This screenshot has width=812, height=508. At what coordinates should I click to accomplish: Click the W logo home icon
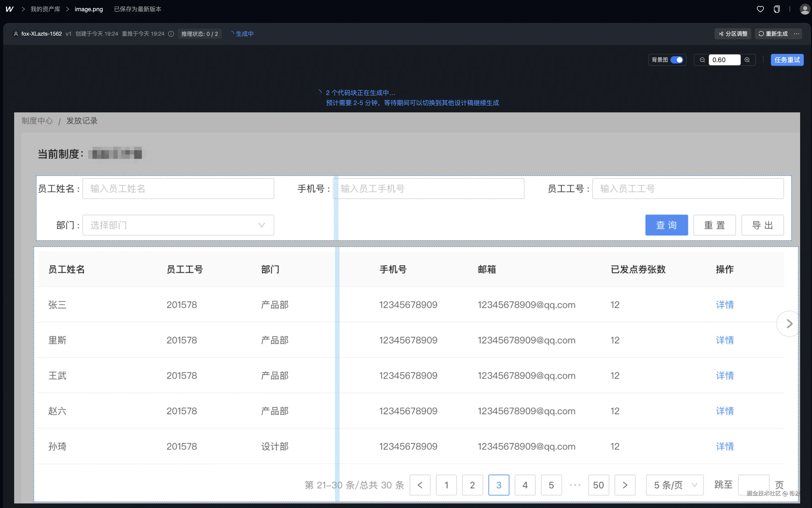pos(9,9)
